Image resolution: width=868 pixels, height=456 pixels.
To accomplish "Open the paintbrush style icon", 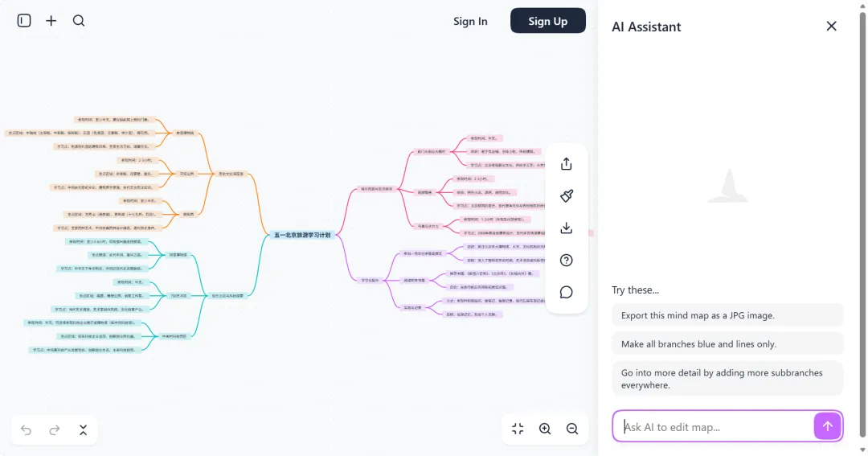I will [x=567, y=195].
